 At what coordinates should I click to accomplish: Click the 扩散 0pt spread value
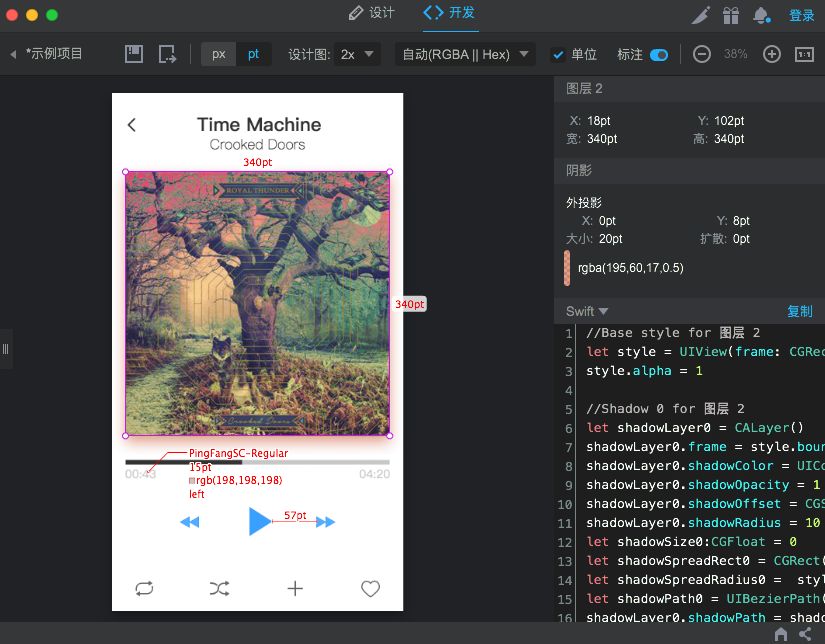tap(741, 239)
